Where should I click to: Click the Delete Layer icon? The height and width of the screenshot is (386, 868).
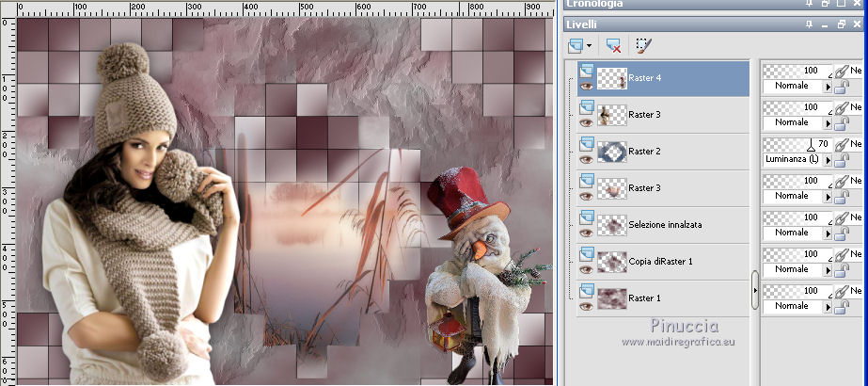613,45
